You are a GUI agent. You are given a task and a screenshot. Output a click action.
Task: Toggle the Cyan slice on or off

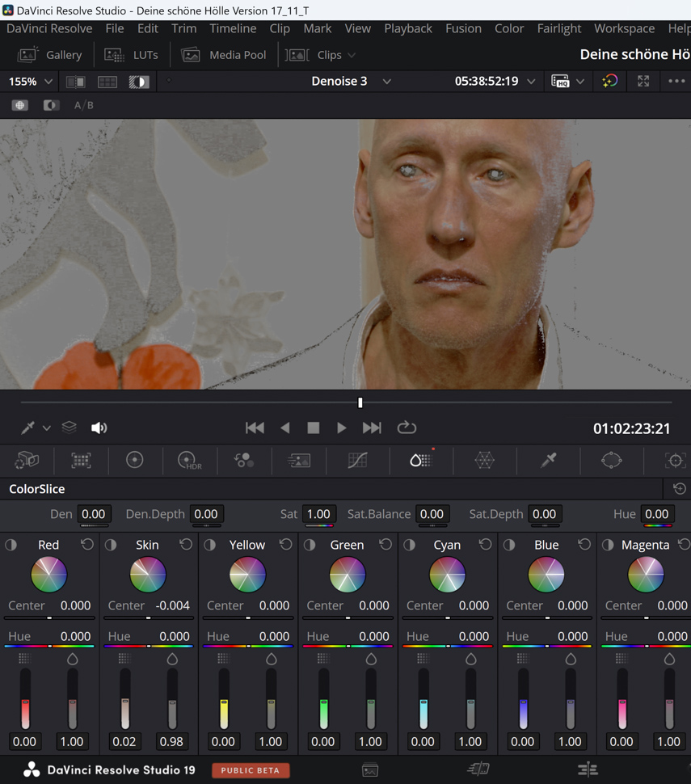pyautogui.click(x=410, y=545)
